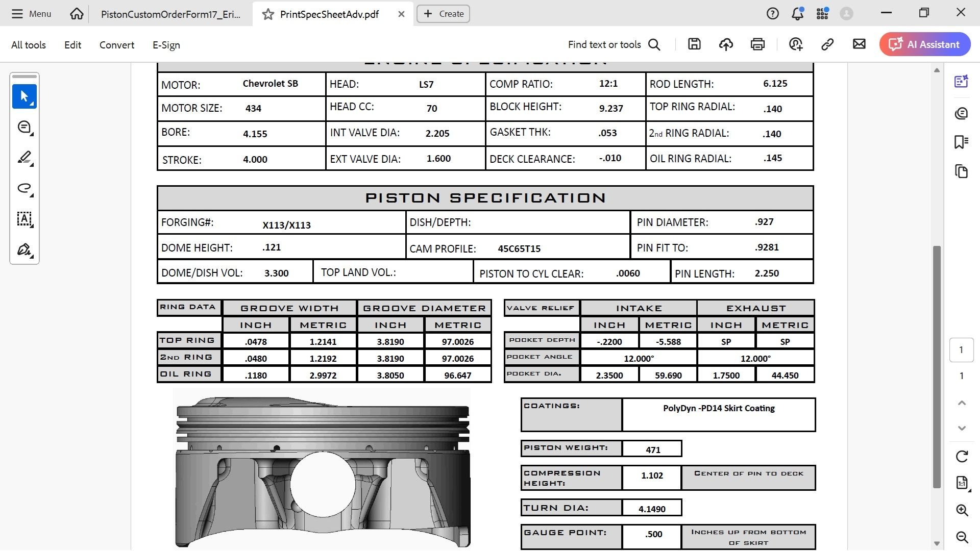980x551 pixels.
Task: Print the current PDF file
Action: (757, 44)
